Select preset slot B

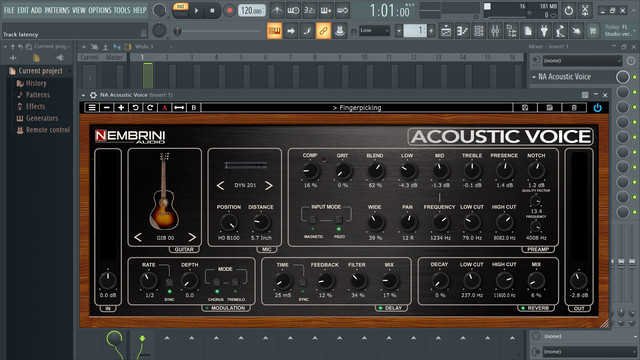[194, 108]
